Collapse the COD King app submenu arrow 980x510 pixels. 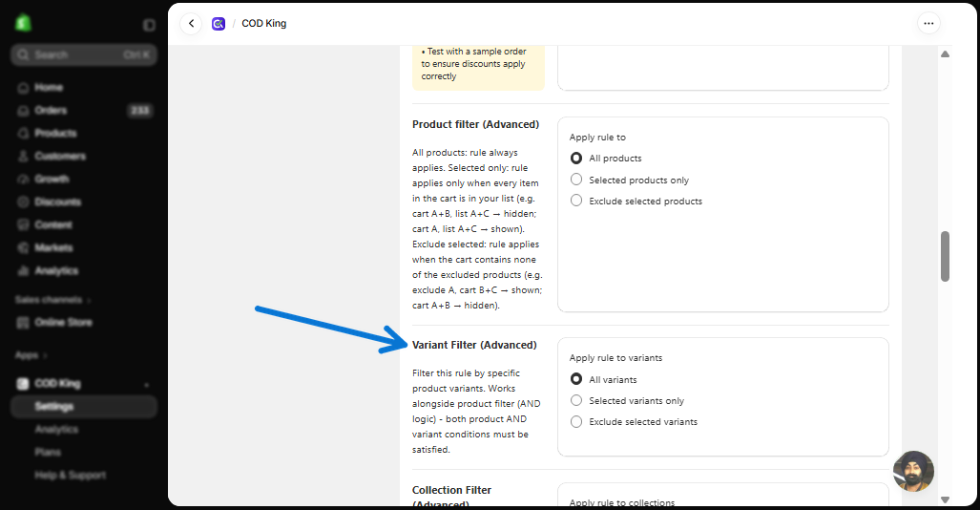tap(146, 384)
